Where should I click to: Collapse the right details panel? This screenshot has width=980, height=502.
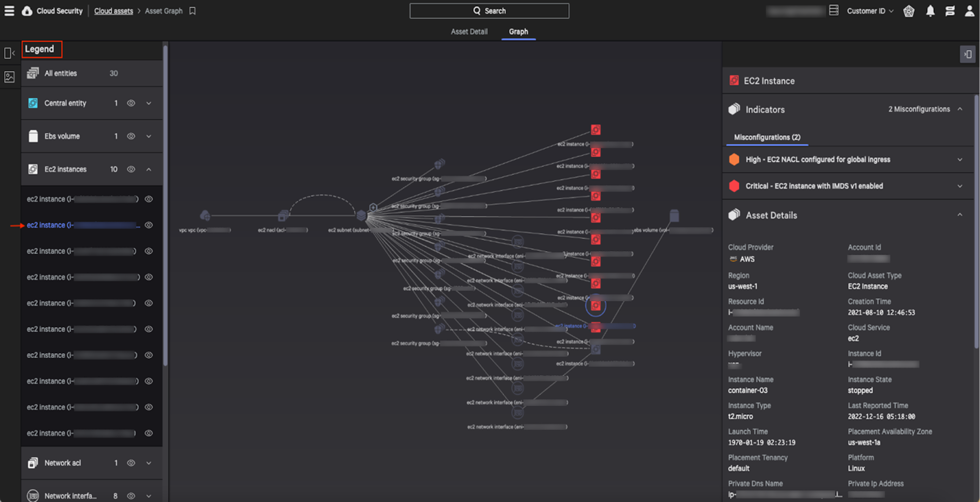pos(967,54)
